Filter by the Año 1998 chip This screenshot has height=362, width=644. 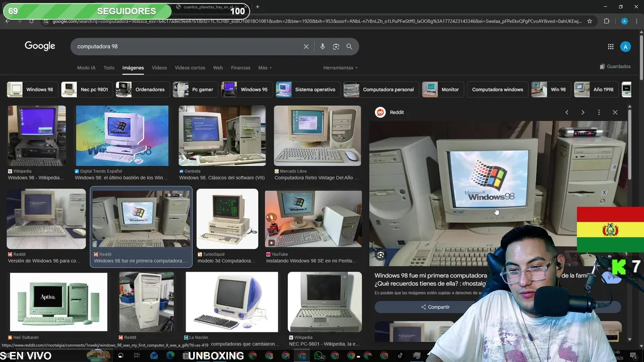(x=596, y=89)
